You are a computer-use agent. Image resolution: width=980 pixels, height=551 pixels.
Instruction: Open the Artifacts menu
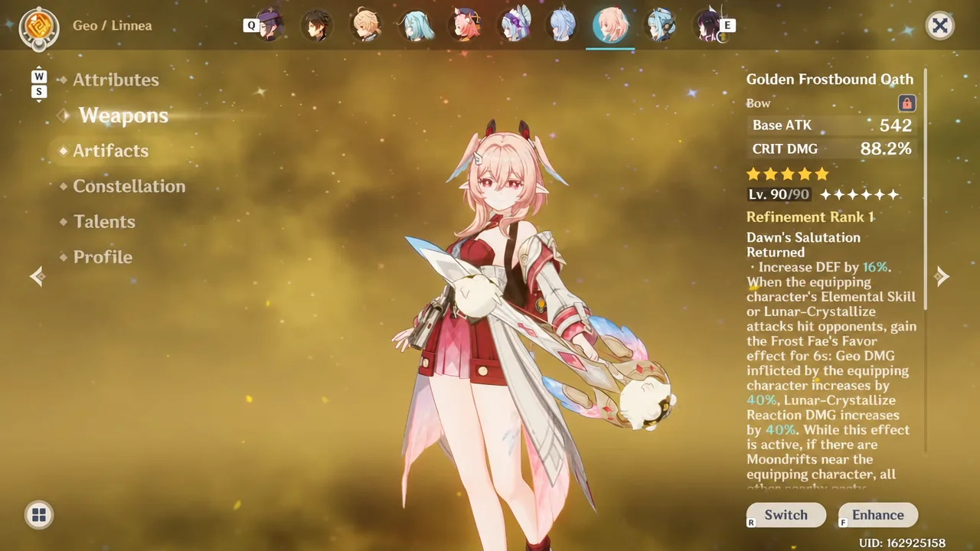tap(110, 151)
